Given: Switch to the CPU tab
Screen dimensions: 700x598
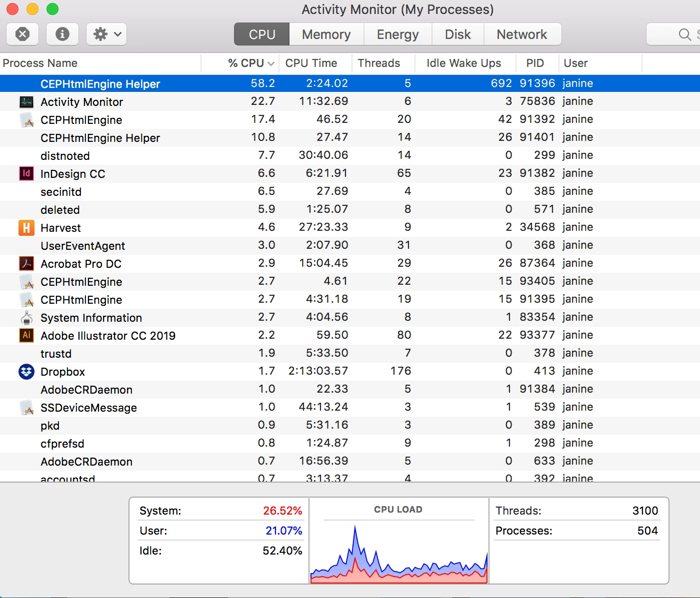Looking at the screenshot, I should coord(262,34).
